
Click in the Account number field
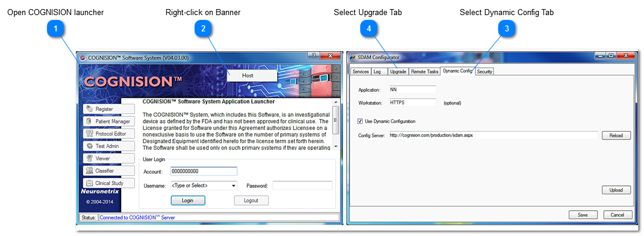(x=204, y=171)
